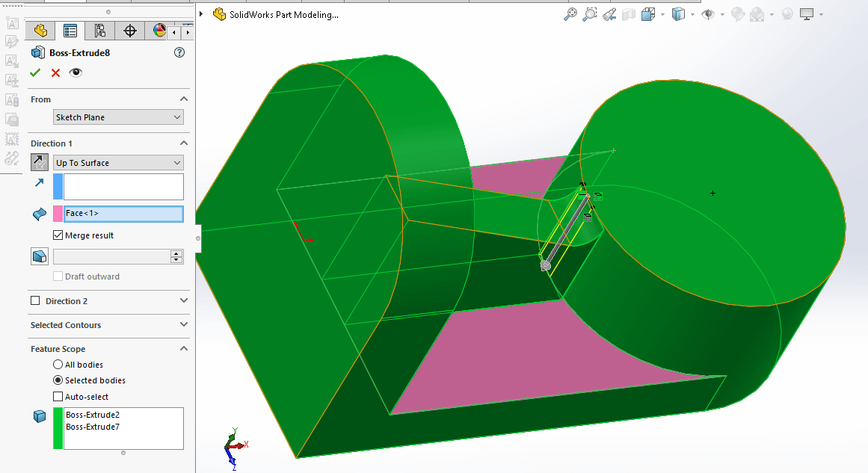
Task: Switch to the ConfigurationManager tab
Action: (x=100, y=31)
